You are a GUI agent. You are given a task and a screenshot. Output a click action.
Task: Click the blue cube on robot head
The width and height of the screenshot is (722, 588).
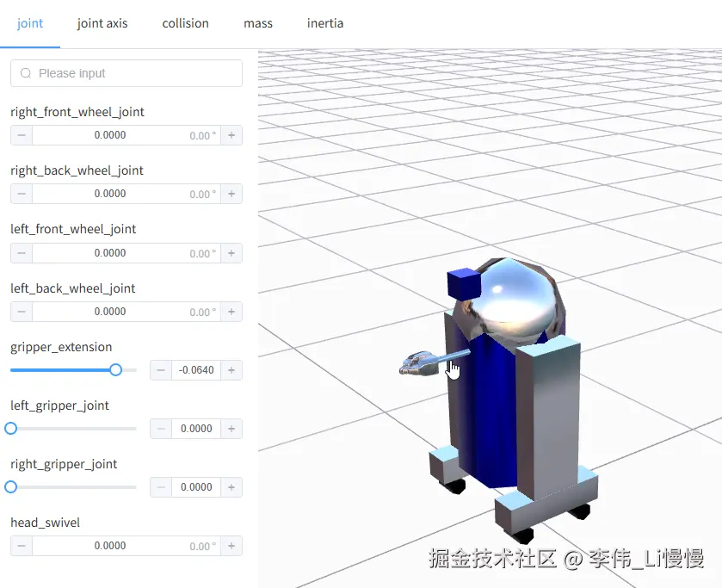464,283
